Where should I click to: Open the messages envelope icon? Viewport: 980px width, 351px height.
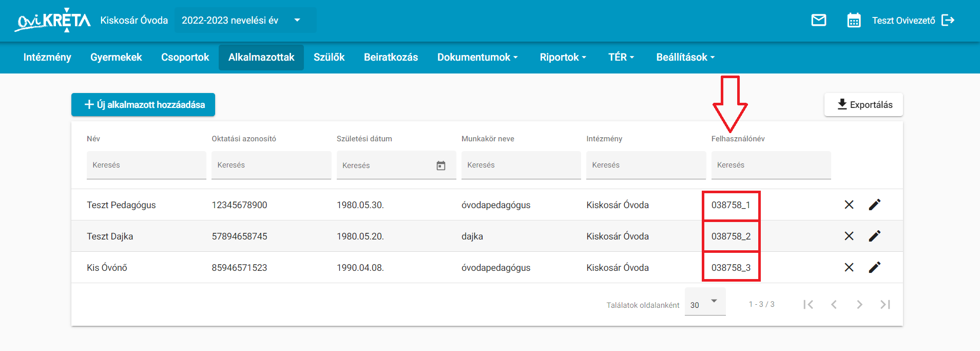[819, 20]
